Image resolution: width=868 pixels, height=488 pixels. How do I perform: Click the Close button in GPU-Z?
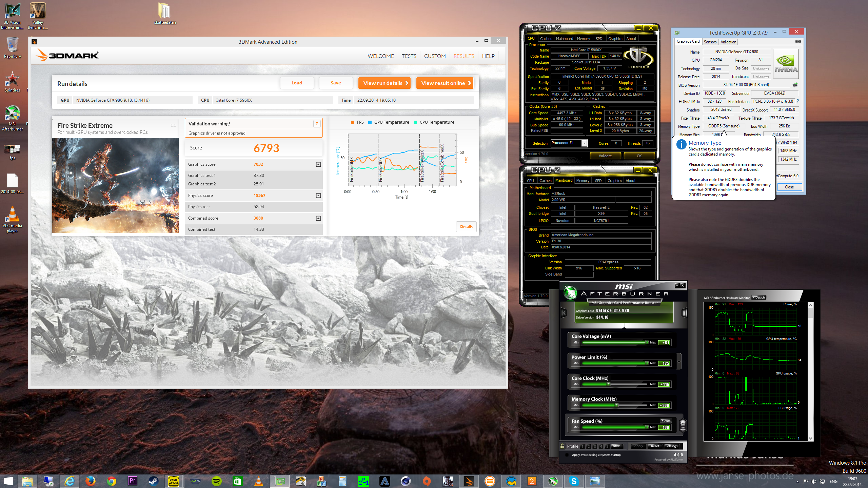tap(789, 187)
